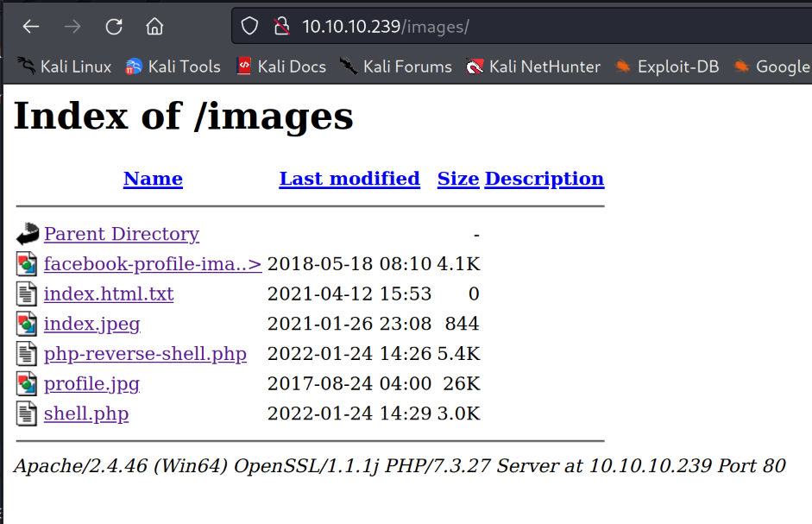Open the Kali Tools bookmark
The width and height of the screenshot is (812, 524).
coord(173,66)
